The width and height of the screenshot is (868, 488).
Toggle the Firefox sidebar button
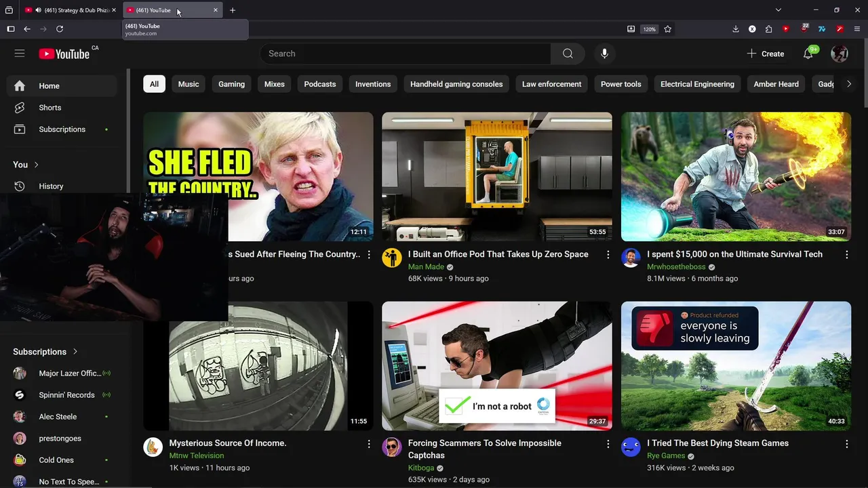10,29
